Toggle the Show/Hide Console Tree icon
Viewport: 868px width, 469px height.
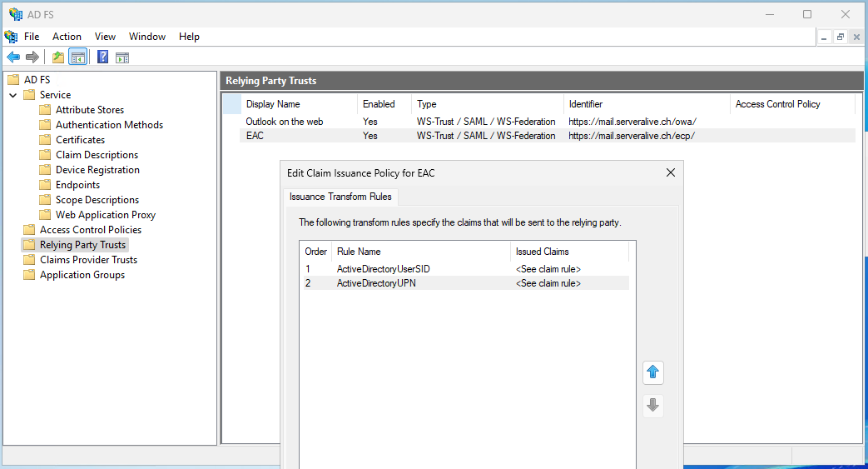tap(78, 57)
